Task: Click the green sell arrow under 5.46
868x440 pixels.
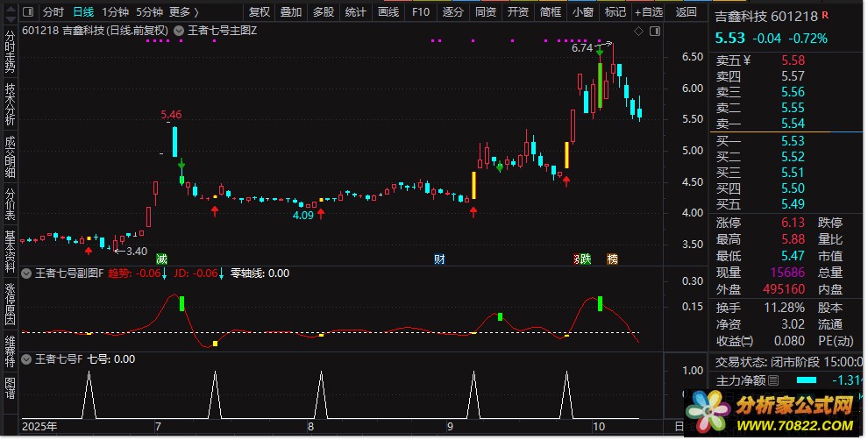Action: point(181,165)
